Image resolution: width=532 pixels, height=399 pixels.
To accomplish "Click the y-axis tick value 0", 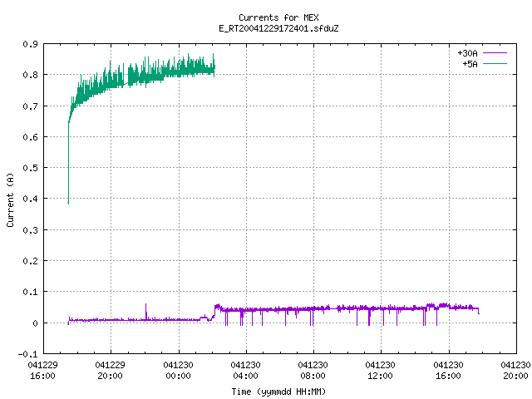I will click(35, 323).
